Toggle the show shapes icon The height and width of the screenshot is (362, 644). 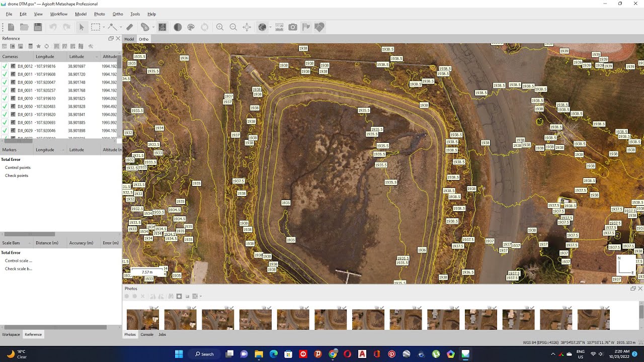click(319, 27)
